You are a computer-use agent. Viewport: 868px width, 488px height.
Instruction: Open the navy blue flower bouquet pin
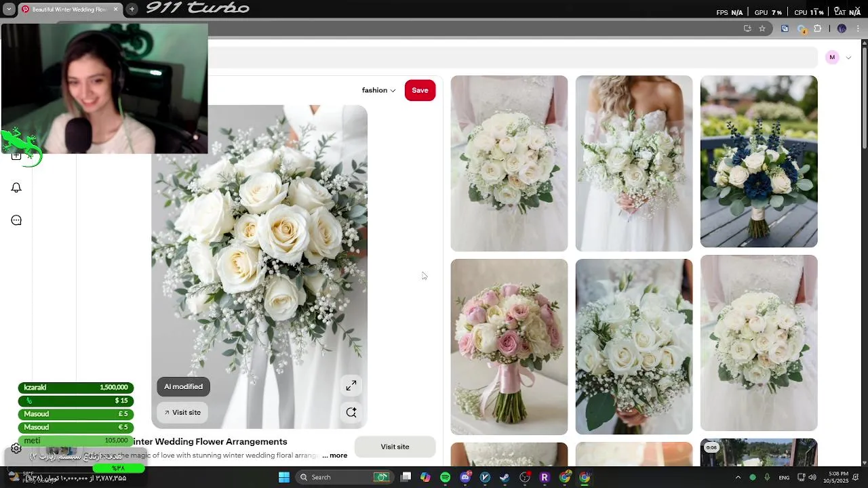(759, 161)
